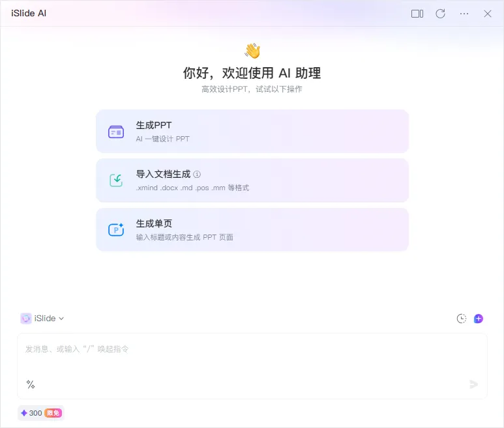The width and height of the screenshot is (504, 428).
Task: Click the 你好，欢迎使用 AI 助理 heading
Action: (x=252, y=73)
